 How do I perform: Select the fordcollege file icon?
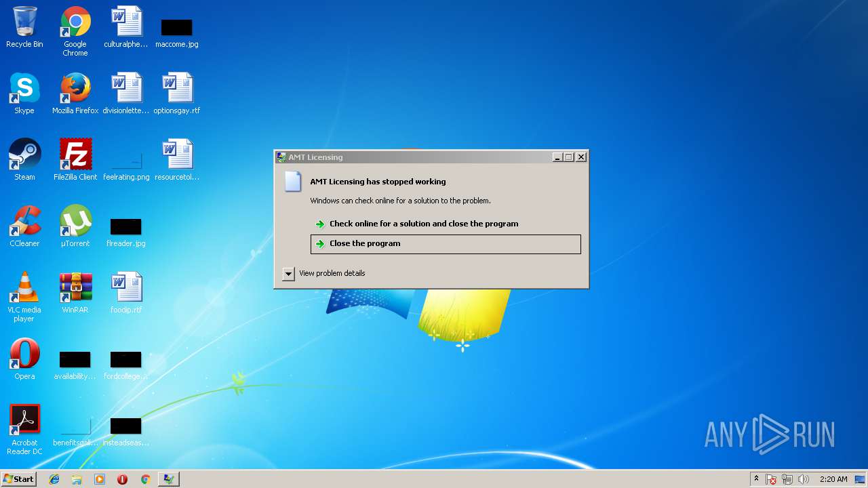126,365
